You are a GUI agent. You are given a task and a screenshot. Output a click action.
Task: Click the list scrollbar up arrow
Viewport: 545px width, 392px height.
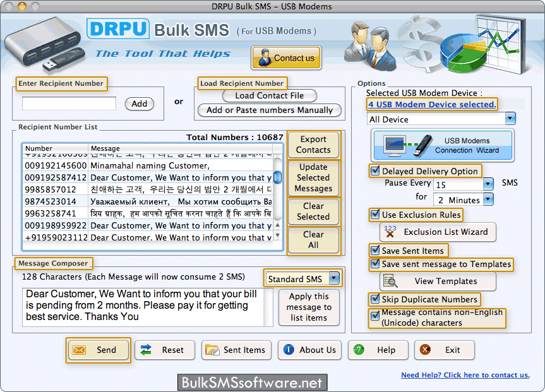coord(278,225)
